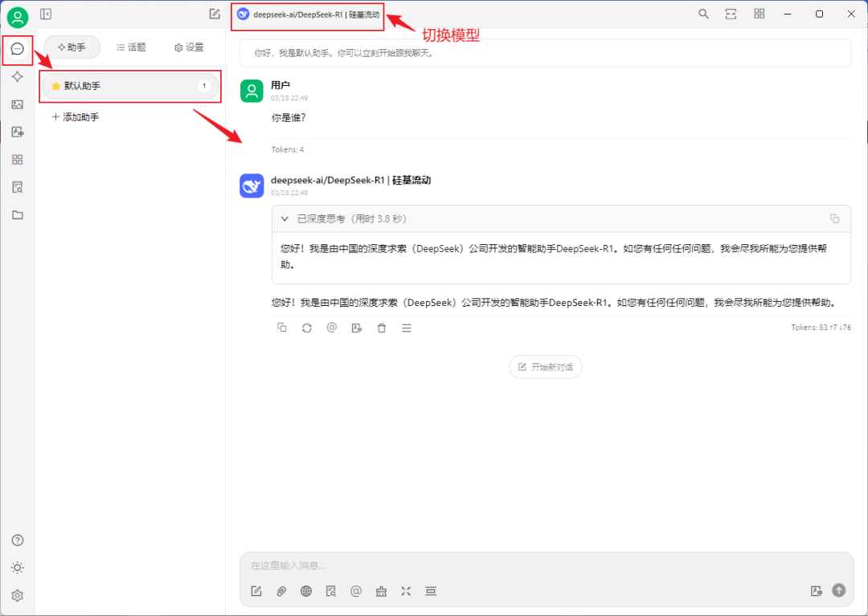Copy the thinking block content
Screen dimensions: 868x616
[834, 219]
